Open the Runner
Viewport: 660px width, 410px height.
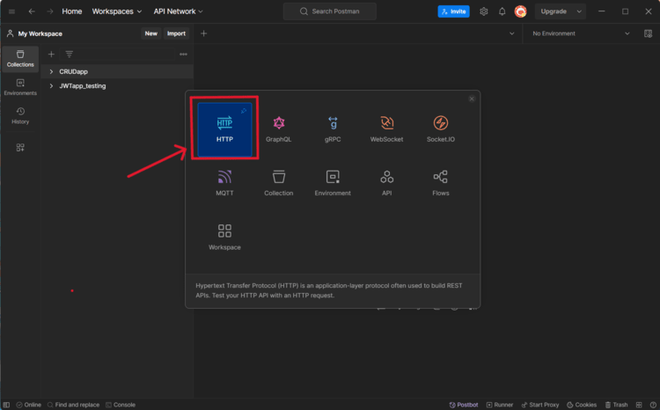click(500, 405)
